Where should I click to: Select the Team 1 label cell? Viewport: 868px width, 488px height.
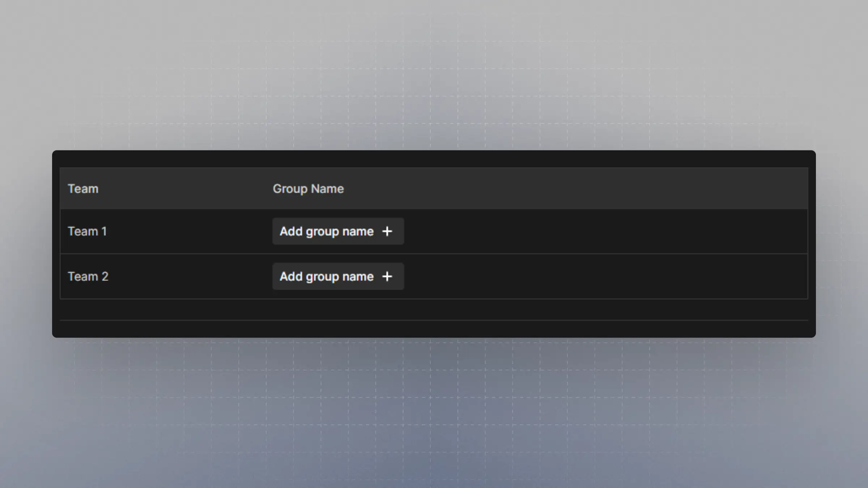point(88,231)
